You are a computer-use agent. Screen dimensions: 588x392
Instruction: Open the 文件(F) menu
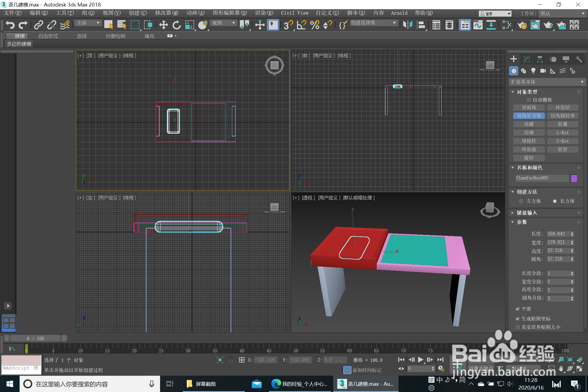click(13, 13)
